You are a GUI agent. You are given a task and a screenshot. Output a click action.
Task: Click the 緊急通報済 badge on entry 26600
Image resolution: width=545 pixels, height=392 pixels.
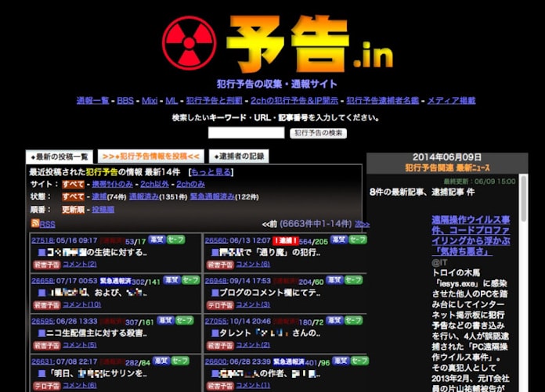[289, 361]
